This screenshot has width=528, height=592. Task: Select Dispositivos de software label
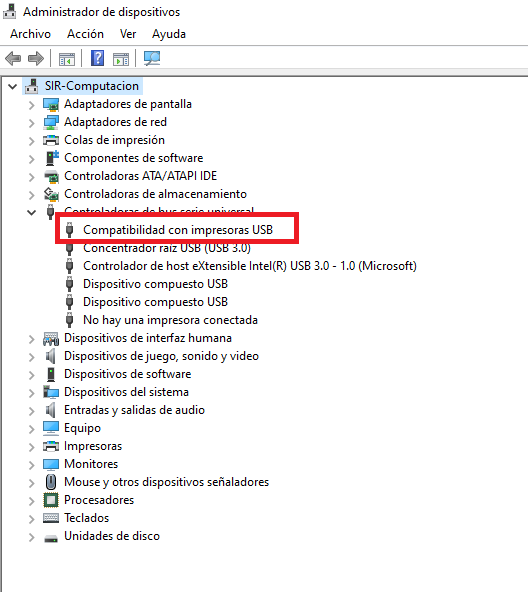pos(128,374)
